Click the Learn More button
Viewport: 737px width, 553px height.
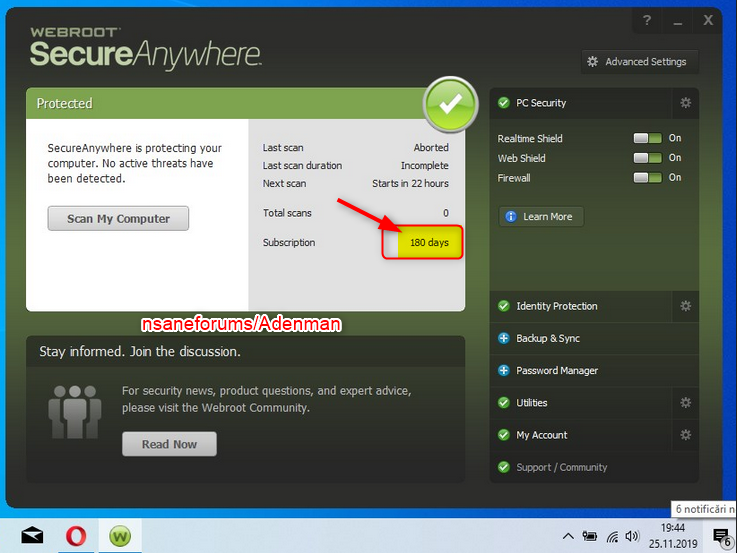[x=541, y=217]
